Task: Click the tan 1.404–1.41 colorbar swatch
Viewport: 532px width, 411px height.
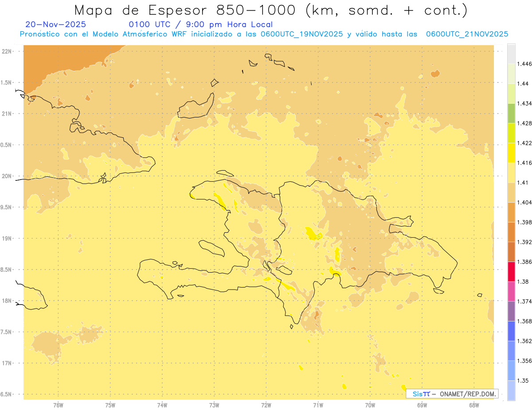Action: pyautogui.click(x=511, y=192)
